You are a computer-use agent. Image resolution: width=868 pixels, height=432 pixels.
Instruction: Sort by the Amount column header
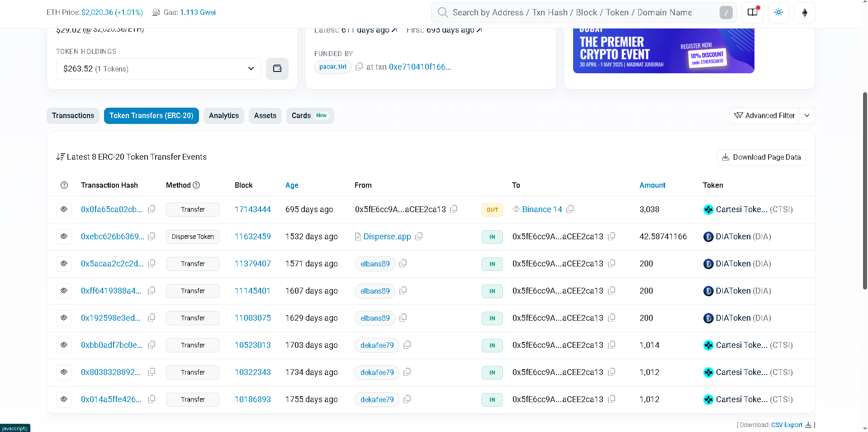[652, 185]
